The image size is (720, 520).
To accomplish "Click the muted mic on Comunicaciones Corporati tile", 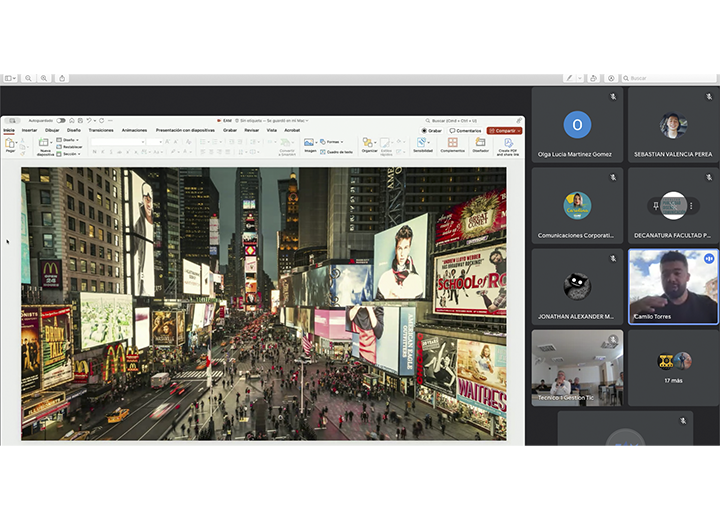I will (613, 177).
